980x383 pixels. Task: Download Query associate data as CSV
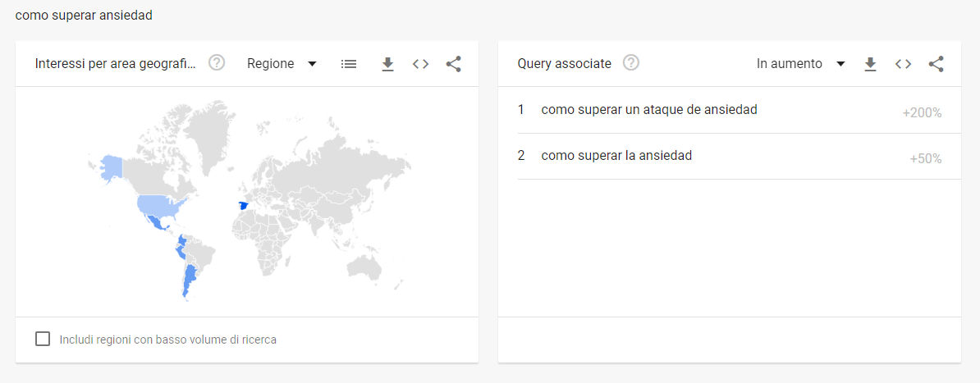871,64
